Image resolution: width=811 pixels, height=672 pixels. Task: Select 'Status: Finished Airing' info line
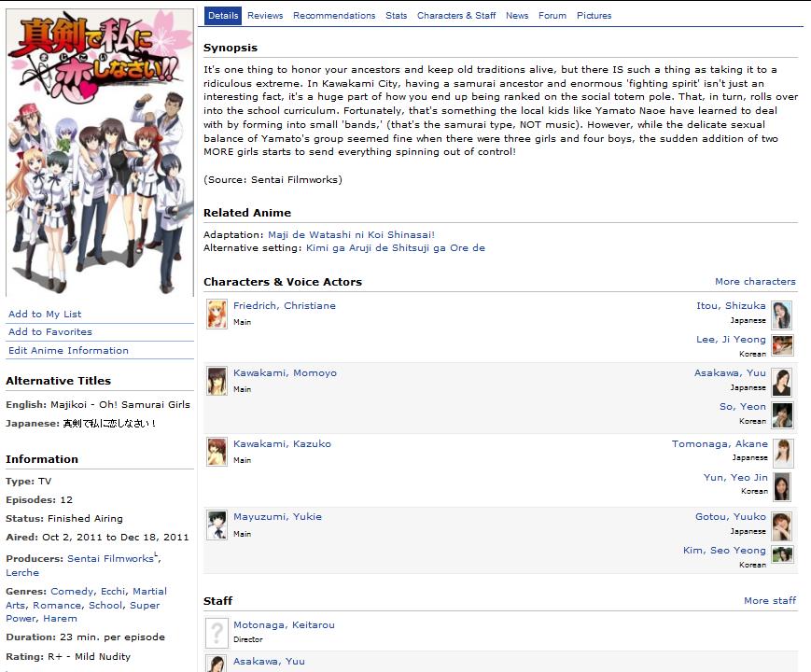tap(64, 518)
